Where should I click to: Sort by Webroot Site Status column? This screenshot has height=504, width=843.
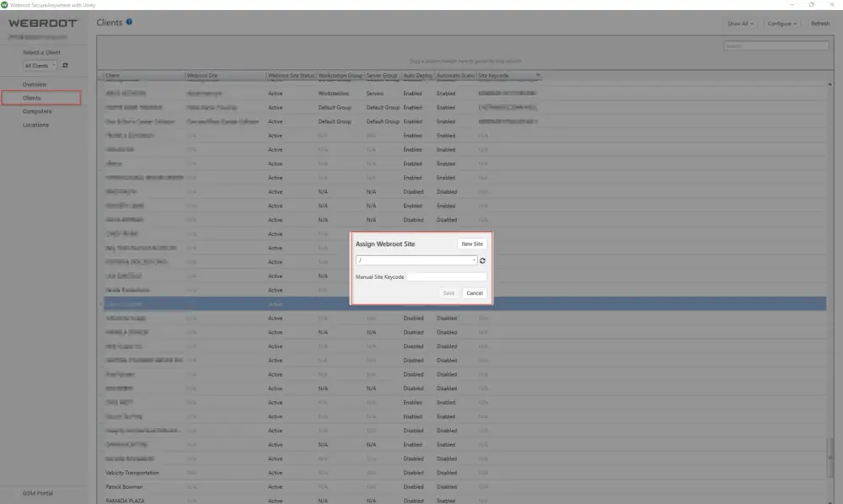291,76
